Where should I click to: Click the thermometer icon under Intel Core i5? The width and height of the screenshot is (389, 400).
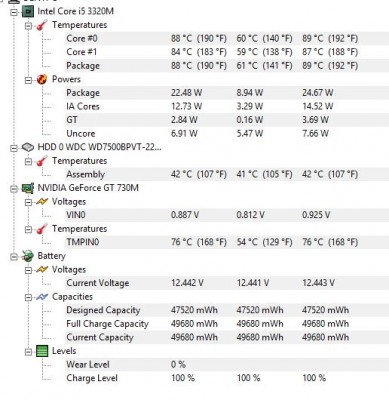point(42,25)
